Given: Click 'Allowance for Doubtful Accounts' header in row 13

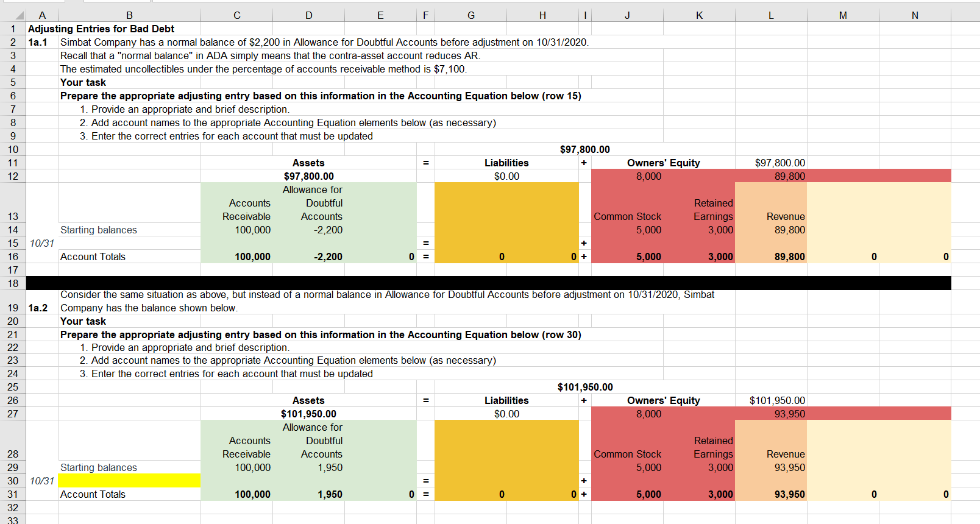Looking at the screenshot, I should pos(313,203).
